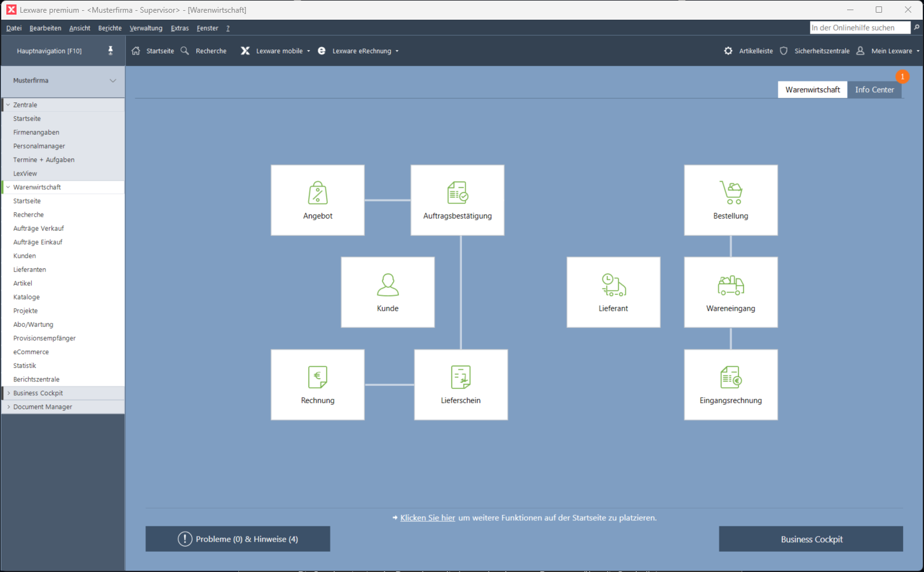Click the Lexware mobile X icon
This screenshot has height=572, width=924.
coord(245,51)
